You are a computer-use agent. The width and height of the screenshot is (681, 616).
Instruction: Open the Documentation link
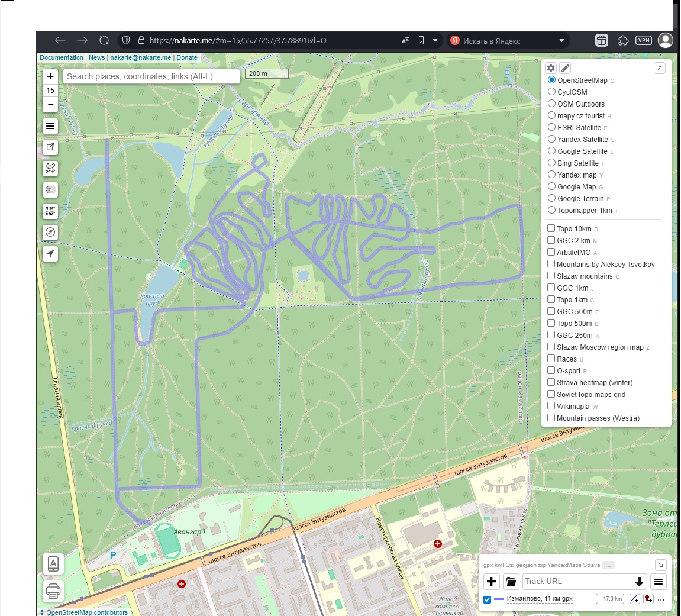pyautogui.click(x=62, y=57)
